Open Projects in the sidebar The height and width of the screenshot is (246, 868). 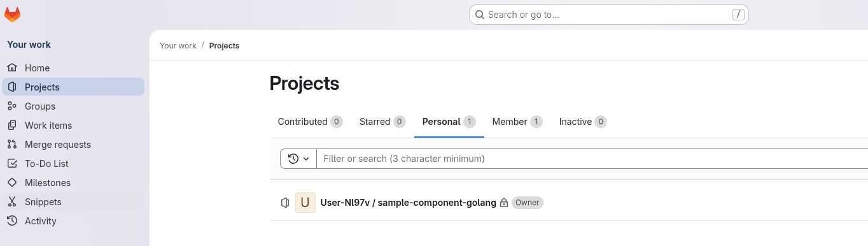(x=73, y=87)
